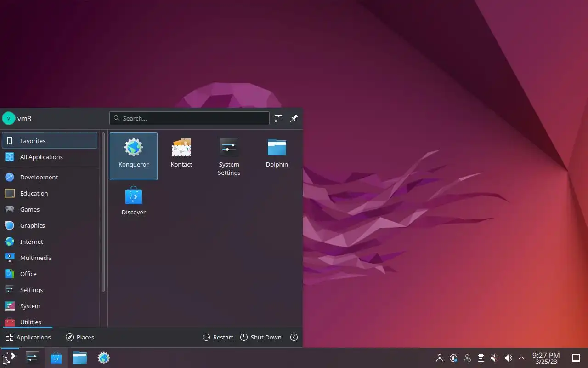Open the Development category
The height and width of the screenshot is (368, 588).
(50, 177)
